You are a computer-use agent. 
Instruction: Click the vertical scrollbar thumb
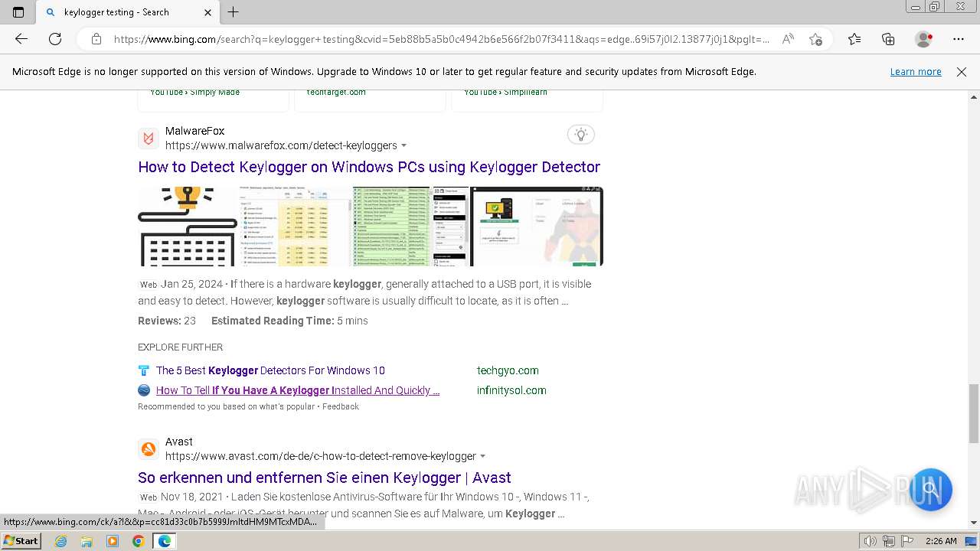[x=974, y=413]
